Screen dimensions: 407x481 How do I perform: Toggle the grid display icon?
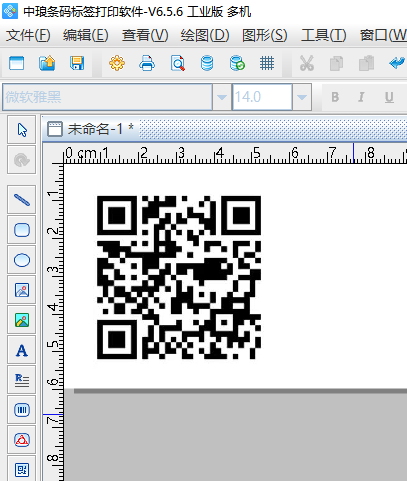click(267, 63)
